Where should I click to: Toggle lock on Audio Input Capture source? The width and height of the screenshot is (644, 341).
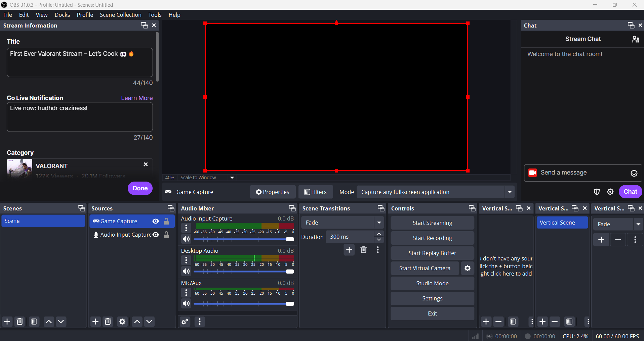coord(166,235)
